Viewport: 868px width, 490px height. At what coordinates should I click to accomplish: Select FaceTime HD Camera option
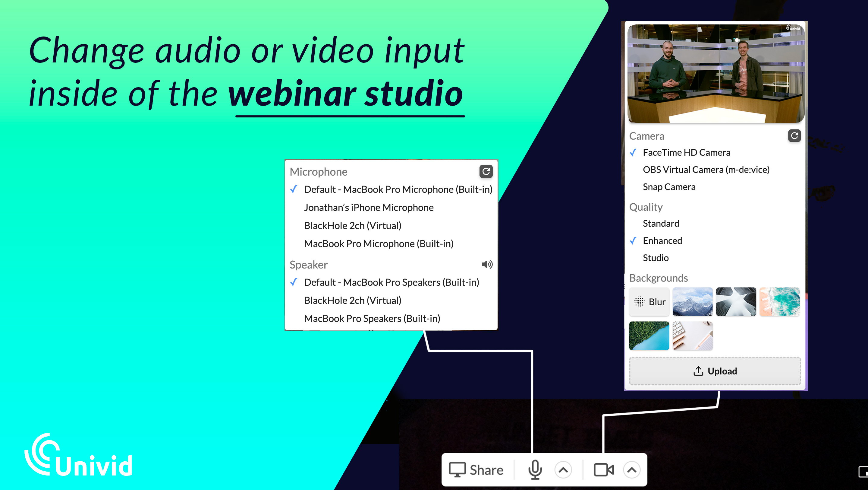coord(686,151)
